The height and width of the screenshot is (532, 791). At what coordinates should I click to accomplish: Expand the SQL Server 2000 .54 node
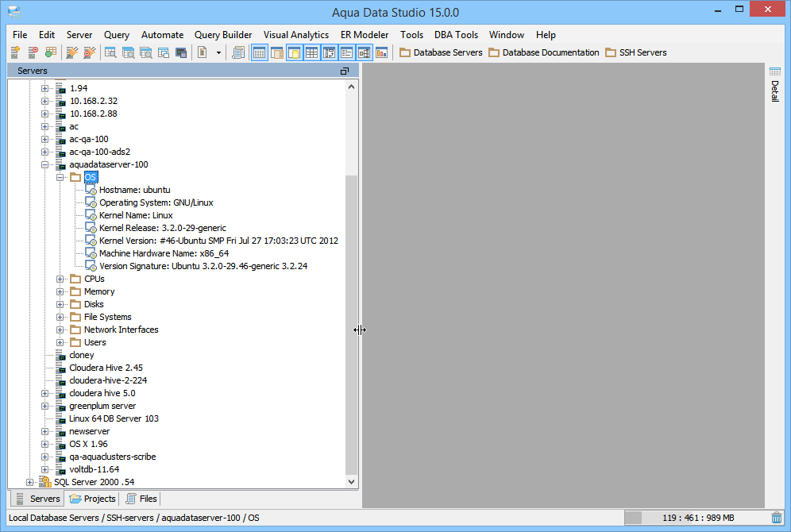[x=29, y=482]
